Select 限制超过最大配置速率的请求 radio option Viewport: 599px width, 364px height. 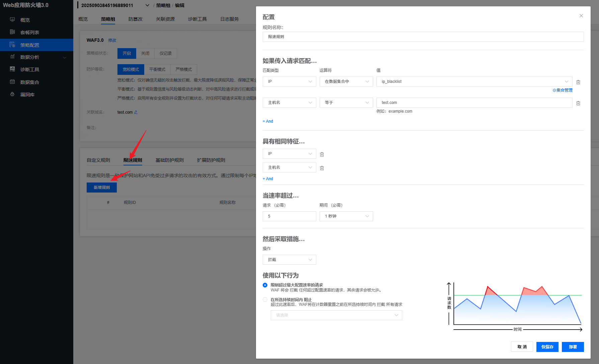tap(265, 285)
